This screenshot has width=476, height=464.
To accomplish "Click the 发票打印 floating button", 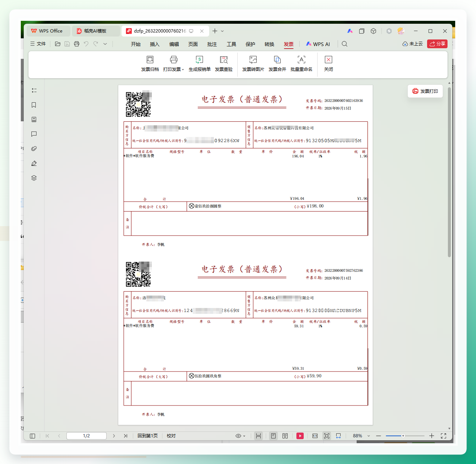I will (425, 91).
